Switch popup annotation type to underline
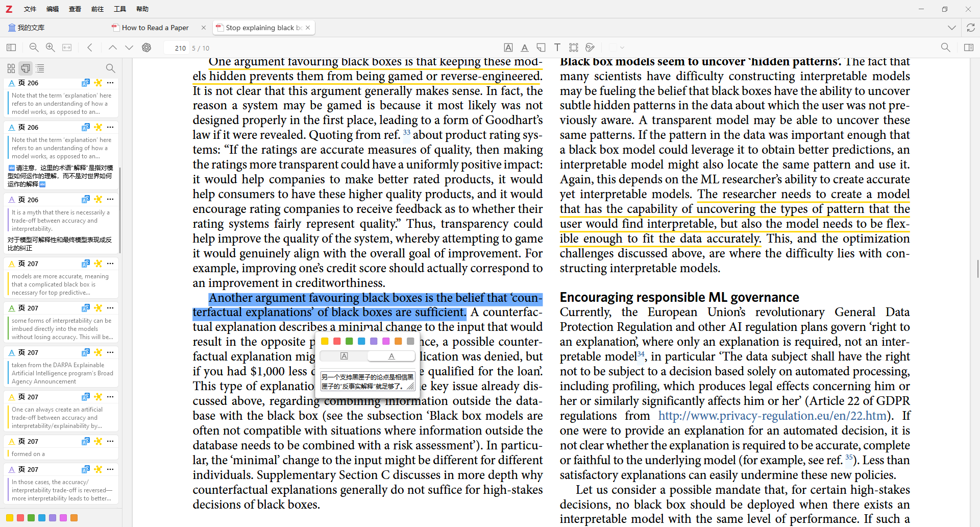The height and width of the screenshot is (527, 980). 391,356
